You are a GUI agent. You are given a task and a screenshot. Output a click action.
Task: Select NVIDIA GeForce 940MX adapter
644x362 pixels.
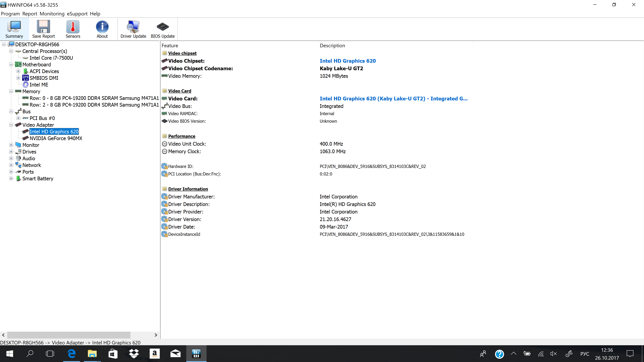(x=56, y=138)
